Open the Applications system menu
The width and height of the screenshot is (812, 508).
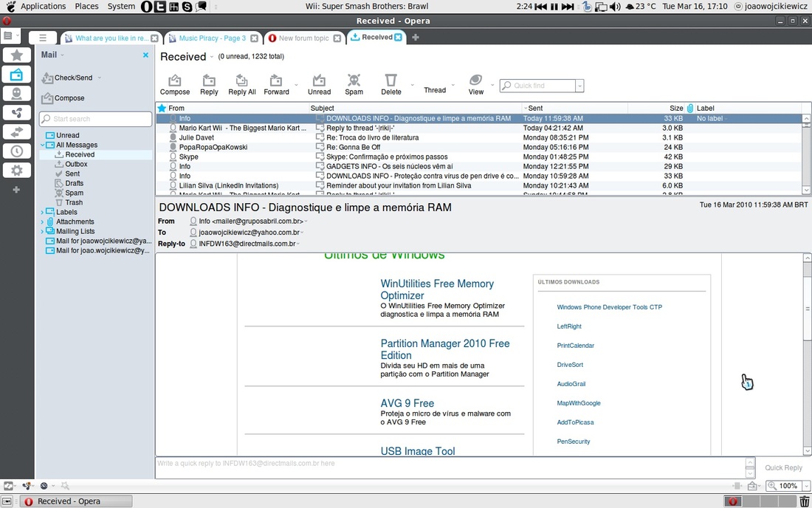(43, 6)
